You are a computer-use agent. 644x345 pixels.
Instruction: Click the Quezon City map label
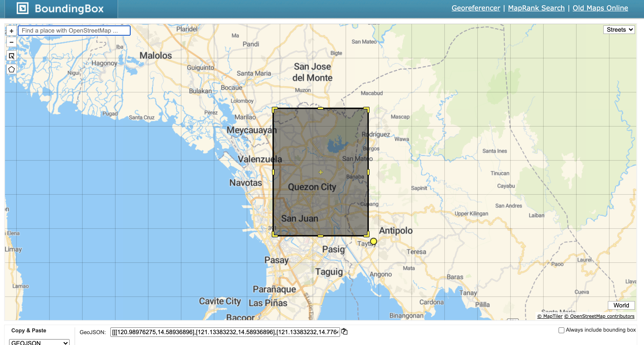312,187
